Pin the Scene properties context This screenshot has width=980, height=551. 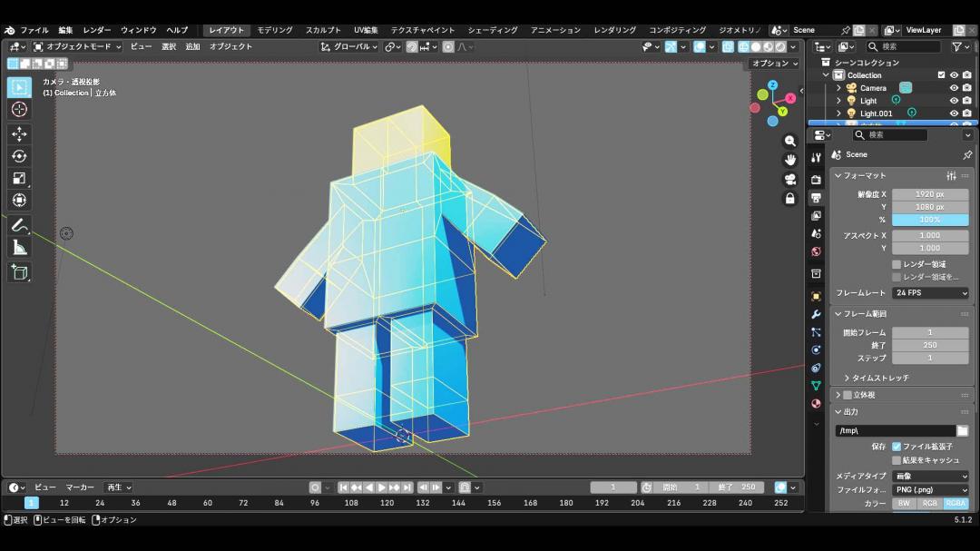[x=967, y=154]
